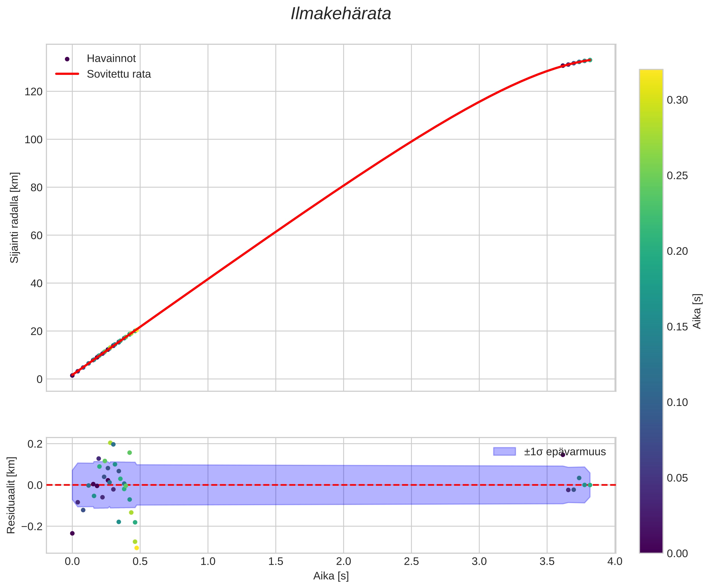Screen dimensions: 709x588
Task: Click the 2.0 tick label on x-axis
Action: click(x=343, y=561)
